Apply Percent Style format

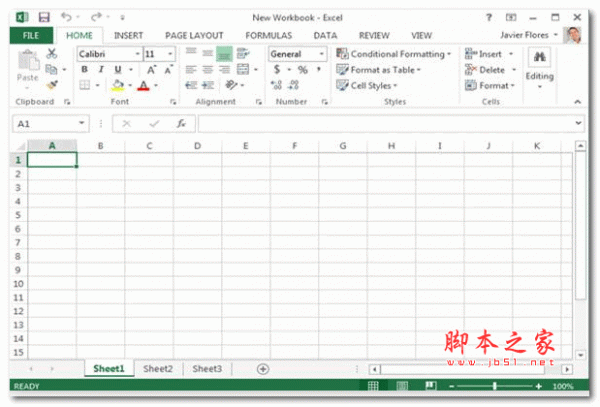[302, 70]
